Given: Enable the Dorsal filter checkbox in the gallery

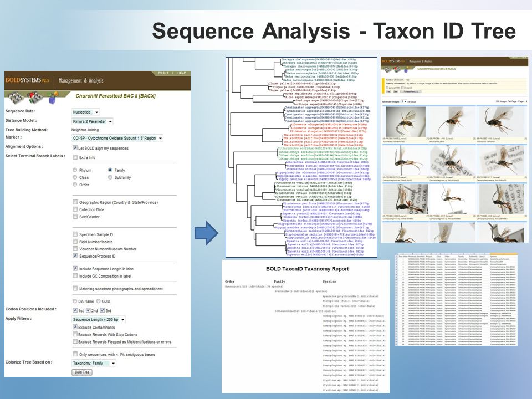Looking at the screenshot, I should [x=403, y=88].
